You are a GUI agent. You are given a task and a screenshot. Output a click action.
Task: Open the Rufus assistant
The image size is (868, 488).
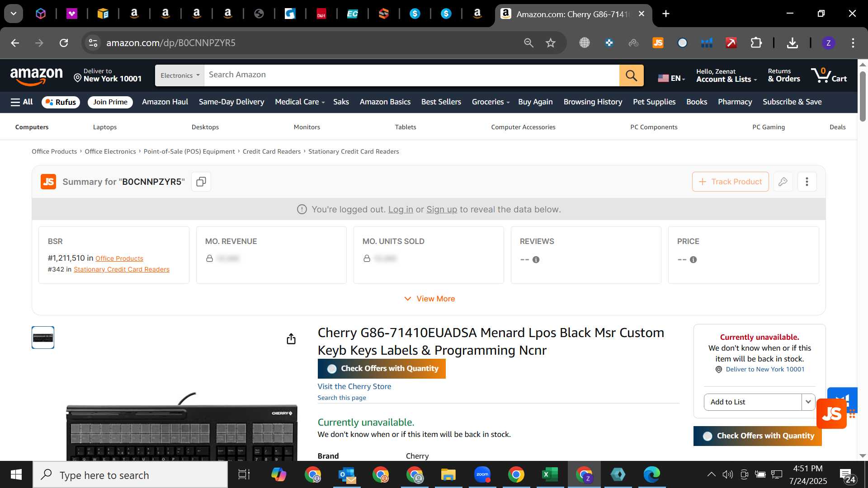pos(61,102)
